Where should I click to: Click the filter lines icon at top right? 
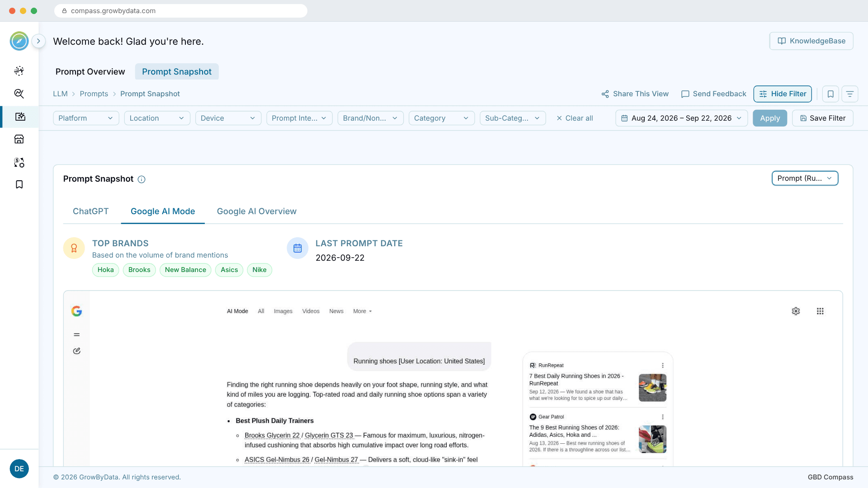pos(850,94)
